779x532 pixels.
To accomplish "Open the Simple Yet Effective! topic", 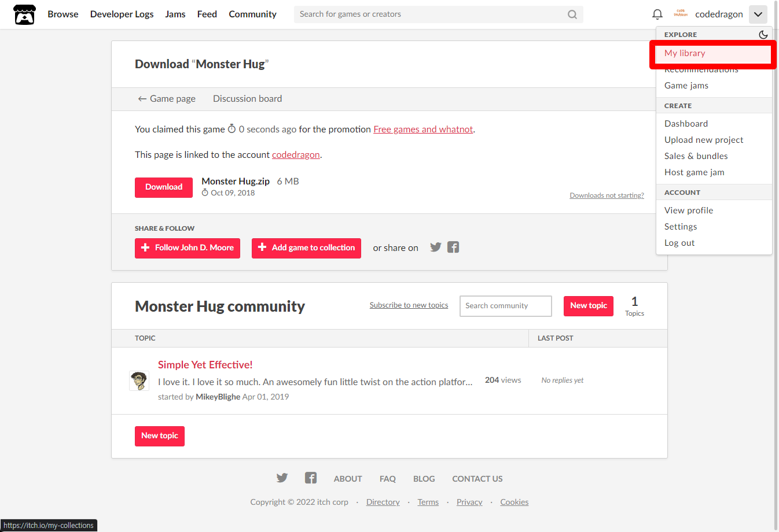I will pos(205,365).
